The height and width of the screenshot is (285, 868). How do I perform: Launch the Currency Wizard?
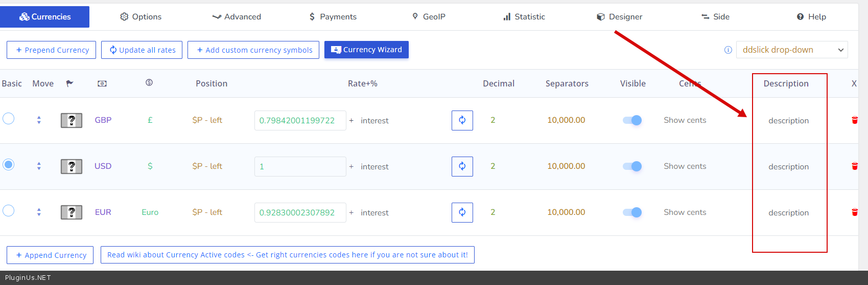[x=366, y=50]
